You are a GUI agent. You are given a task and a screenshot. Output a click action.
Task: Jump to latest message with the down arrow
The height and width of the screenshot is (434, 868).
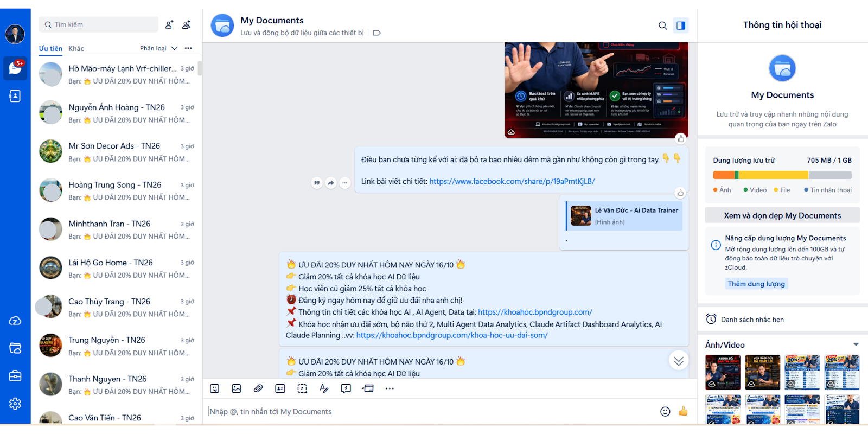point(679,361)
